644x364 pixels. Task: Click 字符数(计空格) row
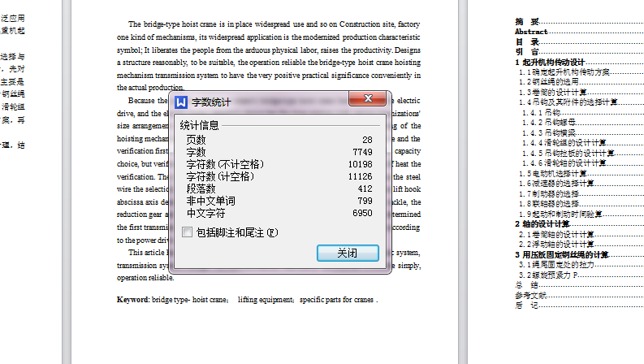[x=279, y=176]
